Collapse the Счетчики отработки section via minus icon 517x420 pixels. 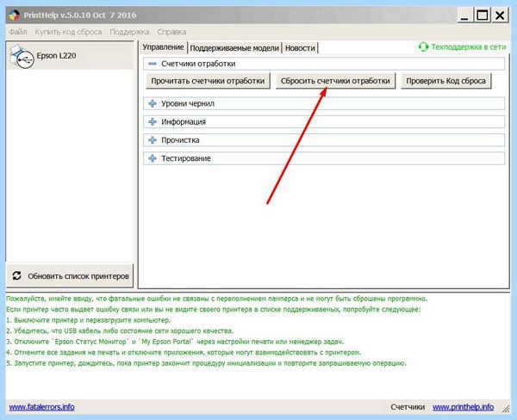(153, 64)
